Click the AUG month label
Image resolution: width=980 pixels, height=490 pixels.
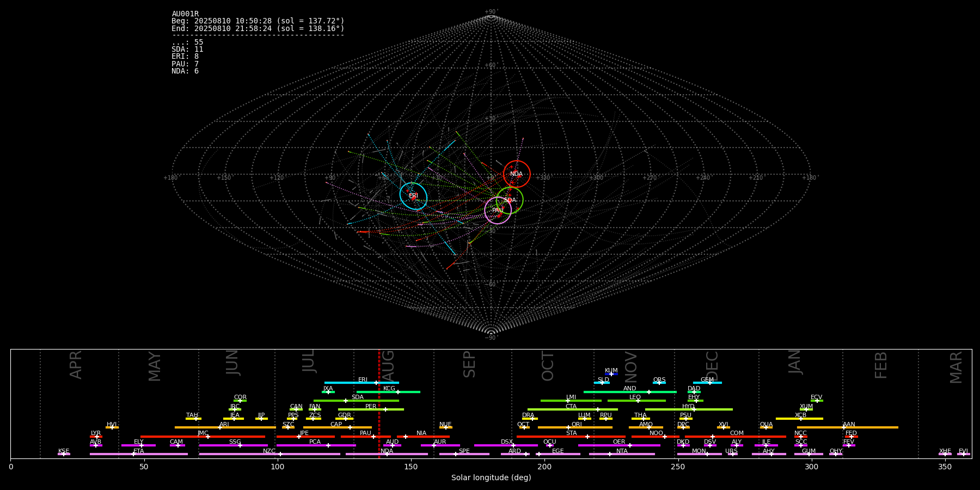(388, 366)
